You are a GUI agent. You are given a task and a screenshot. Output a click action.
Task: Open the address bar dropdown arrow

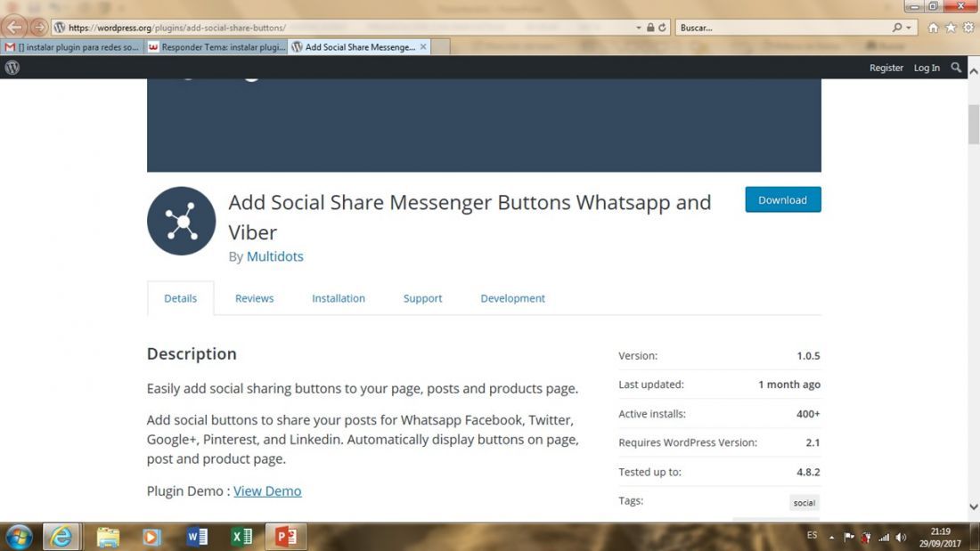(638, 28)
